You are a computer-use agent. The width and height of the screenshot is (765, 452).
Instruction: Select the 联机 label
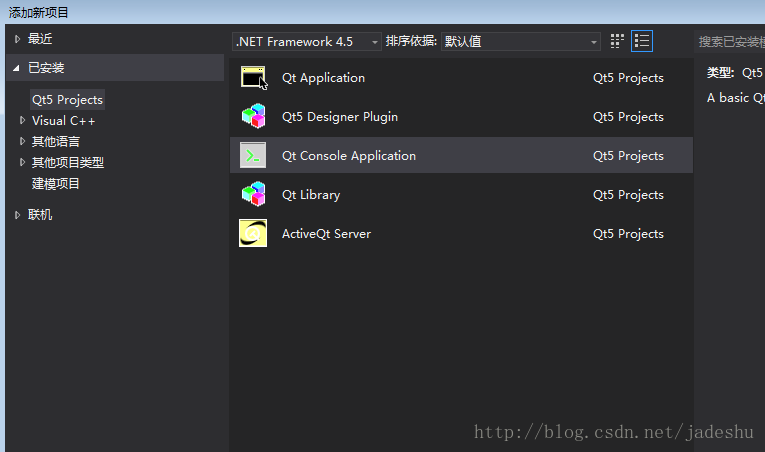point(40,215)
